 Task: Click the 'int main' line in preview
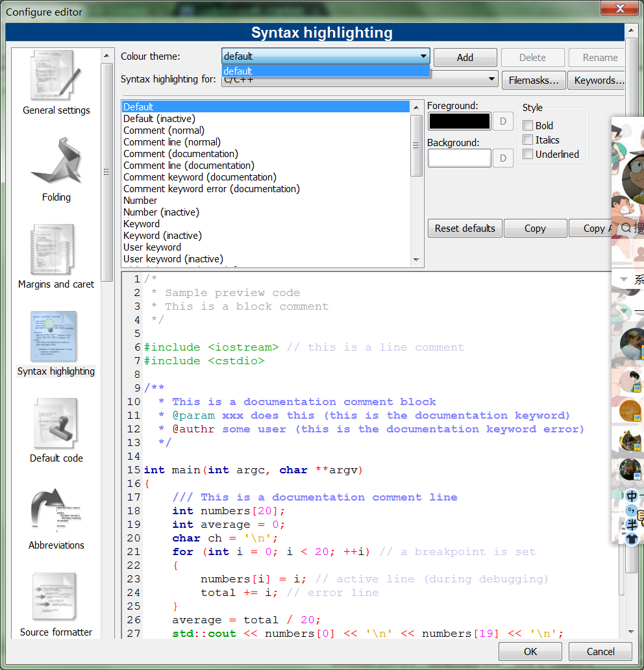point(253,470)
